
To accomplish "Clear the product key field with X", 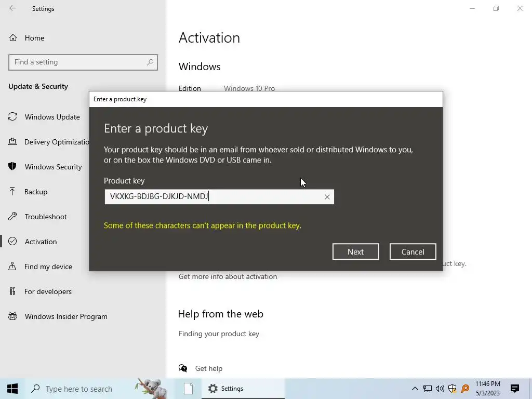I will (x=327, y=197).
